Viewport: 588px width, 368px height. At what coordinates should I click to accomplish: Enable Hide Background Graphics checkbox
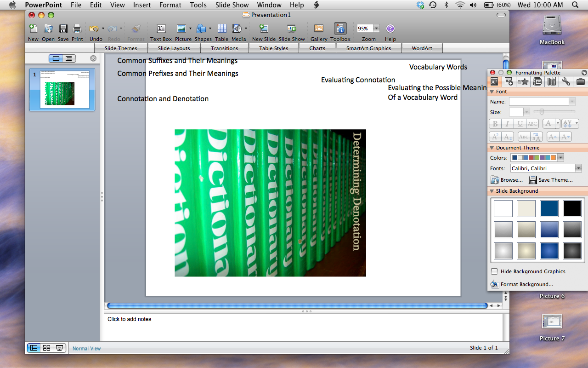click(x=494, y=271)
